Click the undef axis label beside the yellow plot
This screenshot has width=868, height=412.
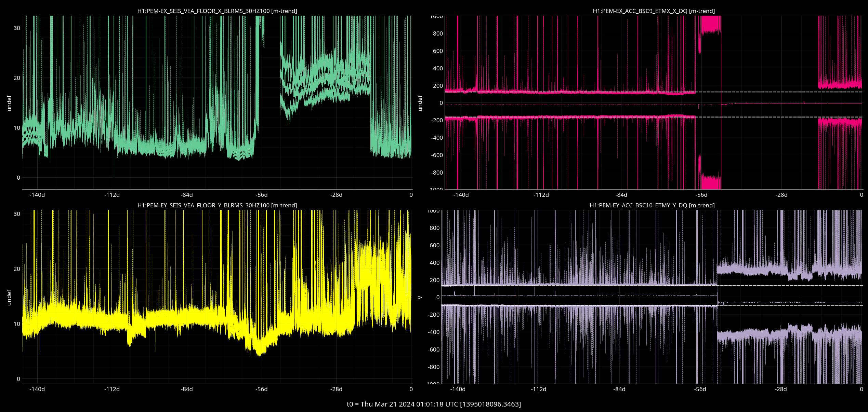point(9,297)
